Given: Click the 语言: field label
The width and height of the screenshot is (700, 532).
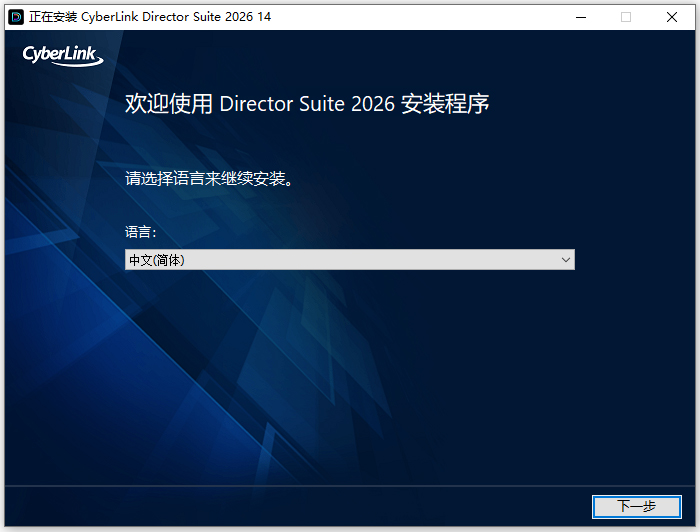Looking at the screenshot, I should pos(141,232).
